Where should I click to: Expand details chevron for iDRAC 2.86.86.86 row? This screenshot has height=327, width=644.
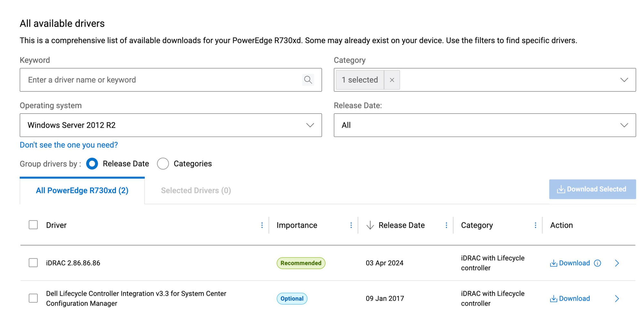pos(617,263)
